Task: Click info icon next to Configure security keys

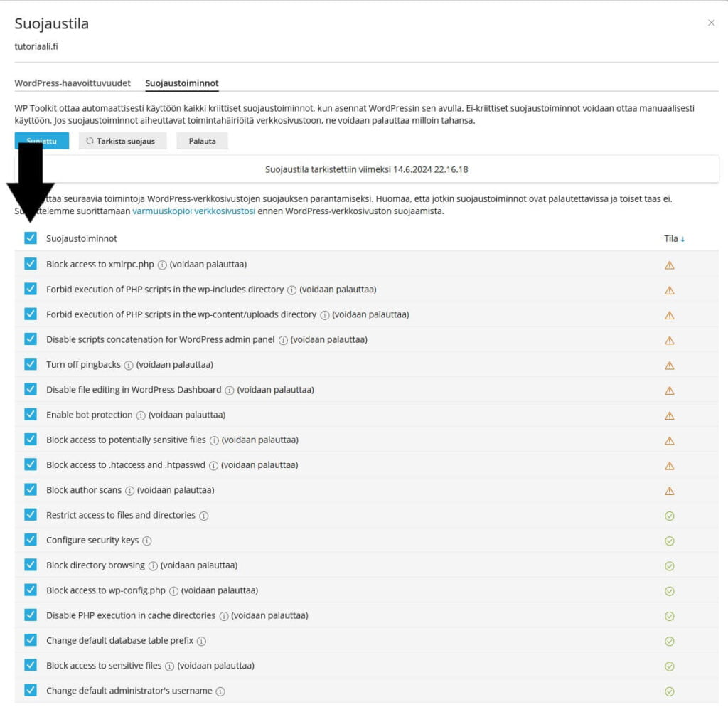Action: [x=147, y=541]
